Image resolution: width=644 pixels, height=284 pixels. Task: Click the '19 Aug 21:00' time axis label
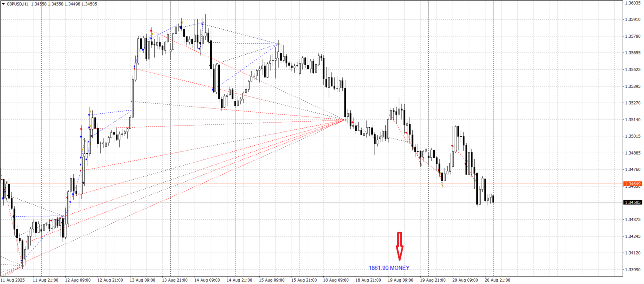point(433,280)
